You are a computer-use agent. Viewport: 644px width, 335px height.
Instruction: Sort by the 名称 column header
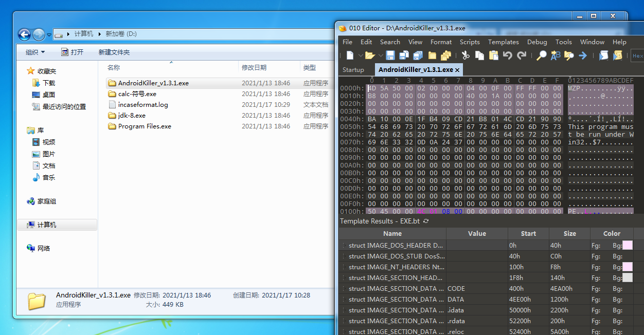point(114,67)
